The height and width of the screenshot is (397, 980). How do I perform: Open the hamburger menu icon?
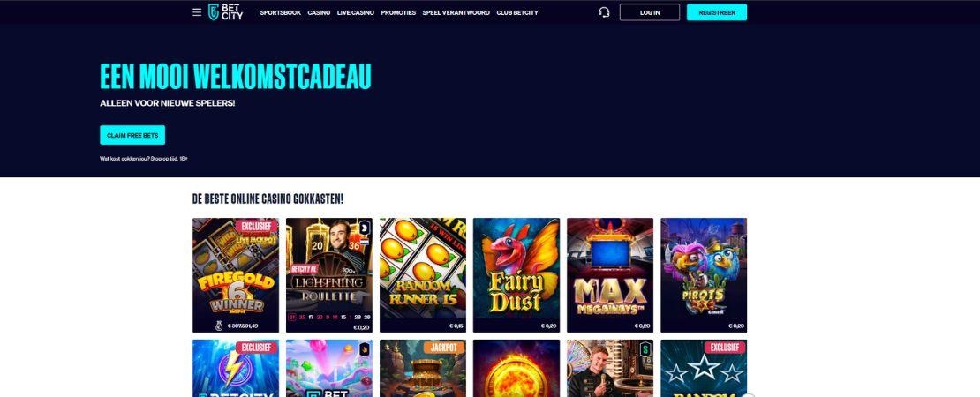click(x=197, y=12)
